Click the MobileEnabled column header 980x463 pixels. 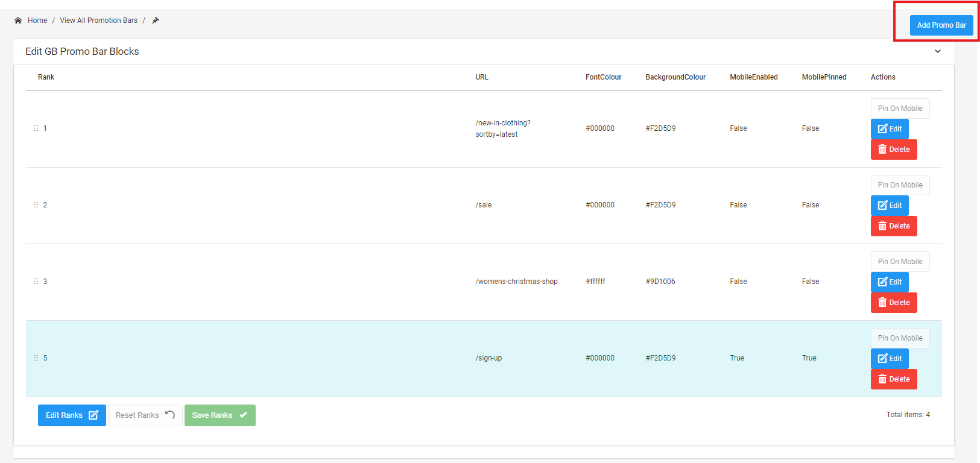[754, 77]
